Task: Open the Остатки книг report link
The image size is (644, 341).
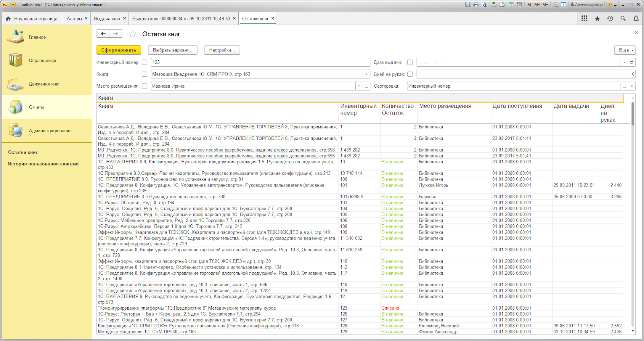Action: (x=23, y=152)
